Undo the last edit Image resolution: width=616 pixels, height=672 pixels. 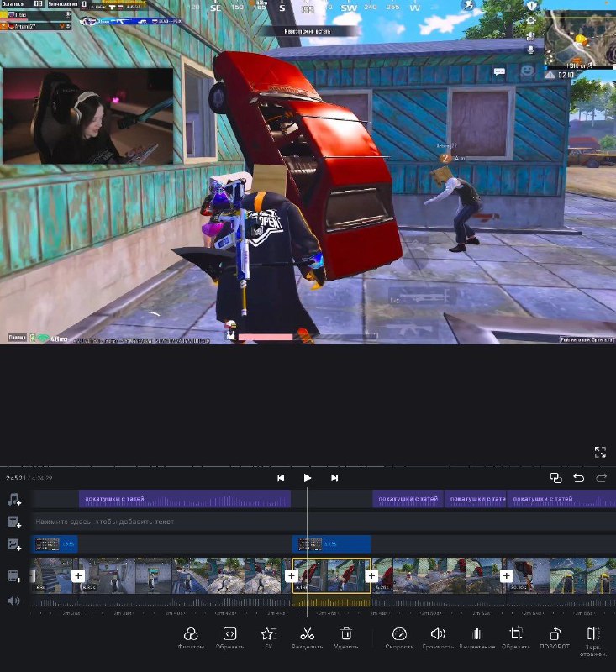[578, 478]
